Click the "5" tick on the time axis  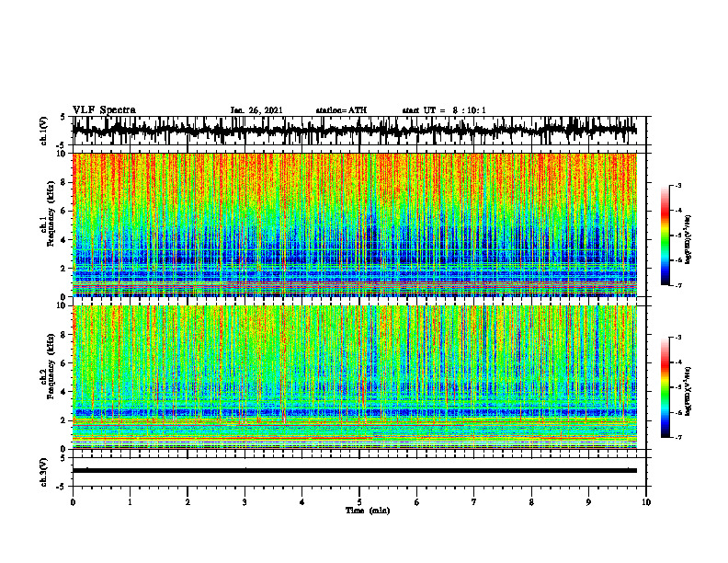[x=359, y=502]
